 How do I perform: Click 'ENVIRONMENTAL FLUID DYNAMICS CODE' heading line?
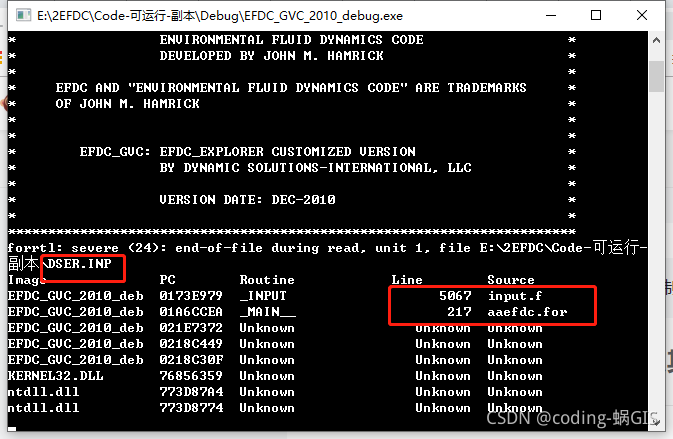tap(291, 40)
